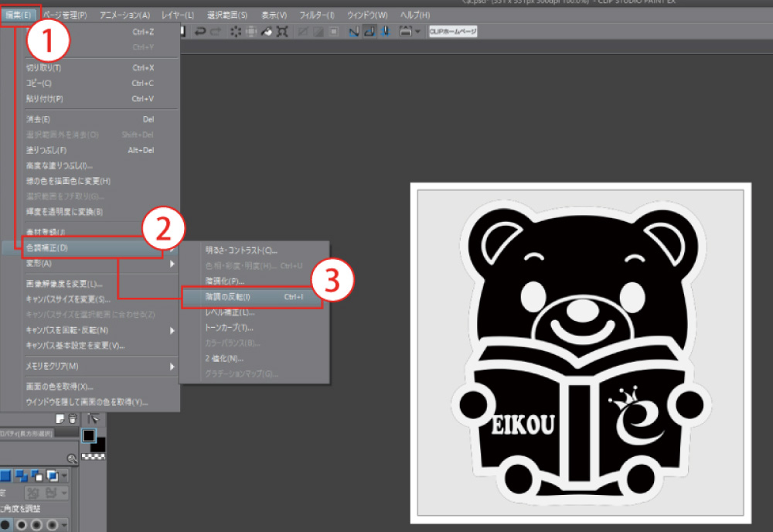This screenshot has height=532, width=773.
Task: Click the Scale/Rotate transform icon
Action: coord(282,32)
